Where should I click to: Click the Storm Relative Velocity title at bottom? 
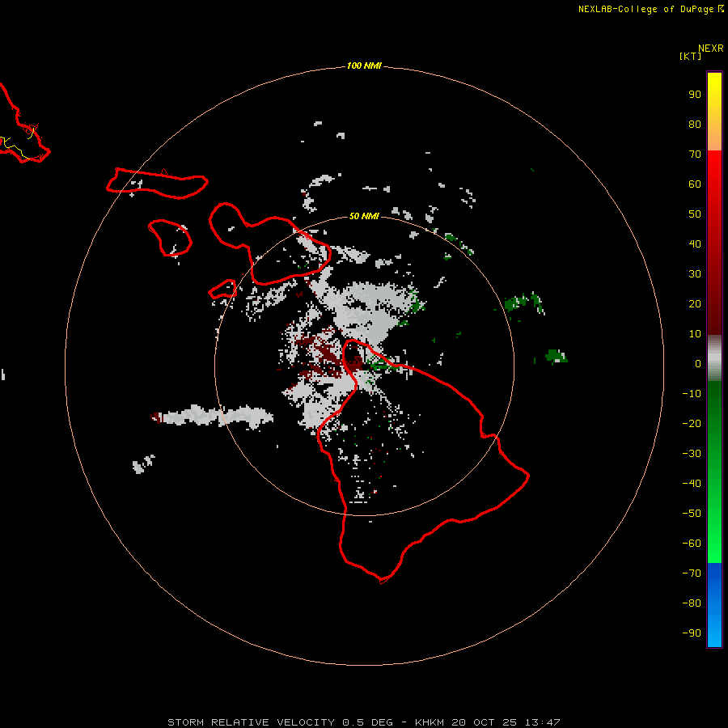363,722
